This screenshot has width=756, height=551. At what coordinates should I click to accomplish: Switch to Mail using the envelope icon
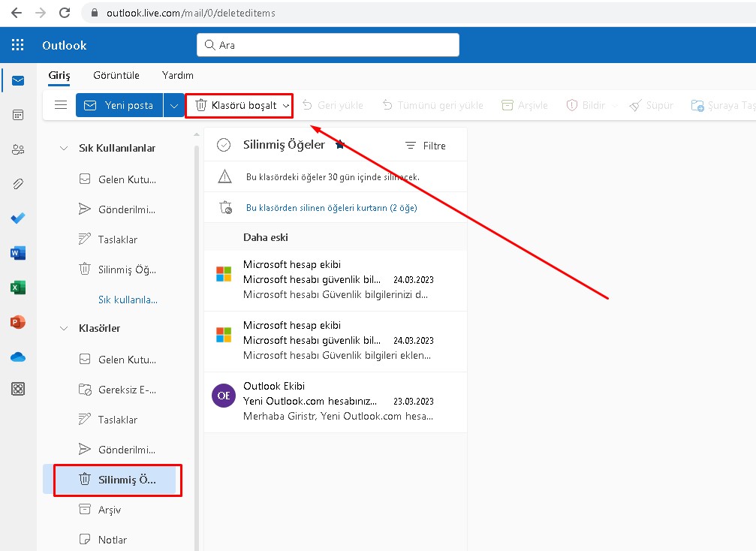coord(17,80)
